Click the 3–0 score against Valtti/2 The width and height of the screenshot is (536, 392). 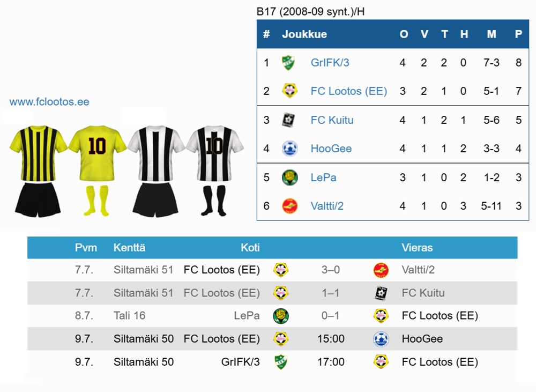coord(331,270)
